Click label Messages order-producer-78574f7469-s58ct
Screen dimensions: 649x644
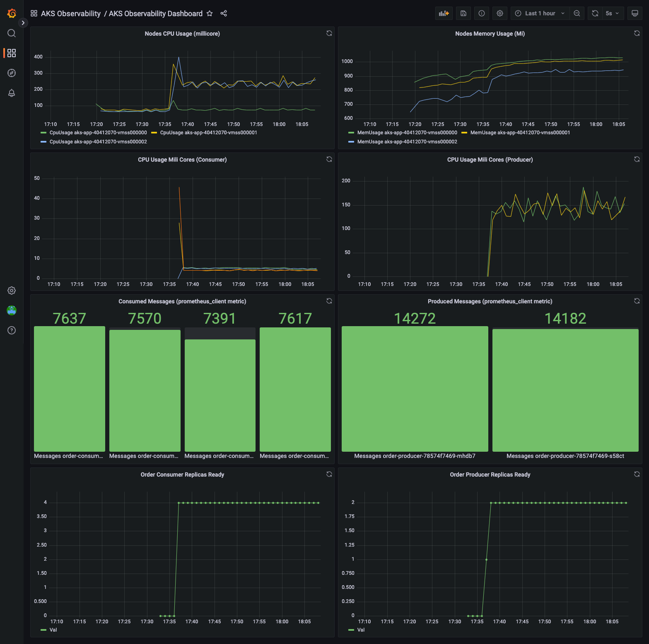[x=565, y=456]
